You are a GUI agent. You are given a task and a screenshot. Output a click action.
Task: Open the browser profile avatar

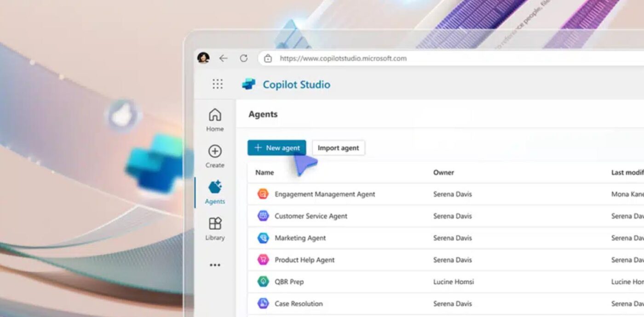(x=203, y=58)
